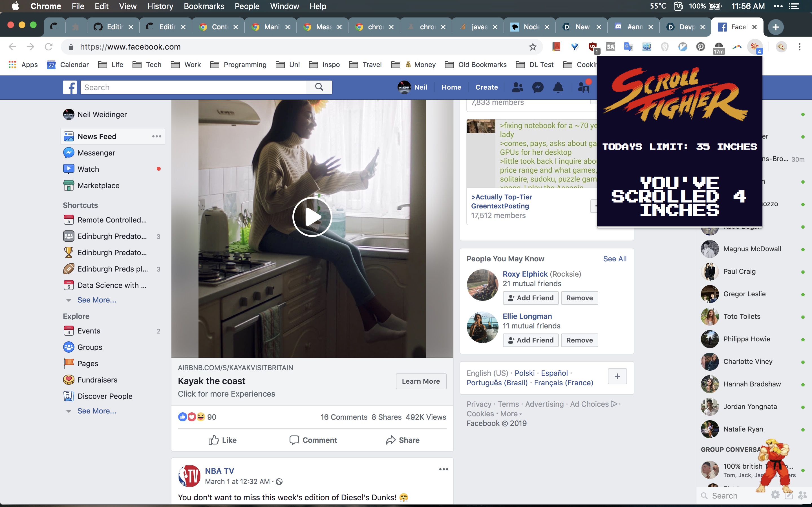
Task: Click the notifications bell icon
Action: coord(558,88)
